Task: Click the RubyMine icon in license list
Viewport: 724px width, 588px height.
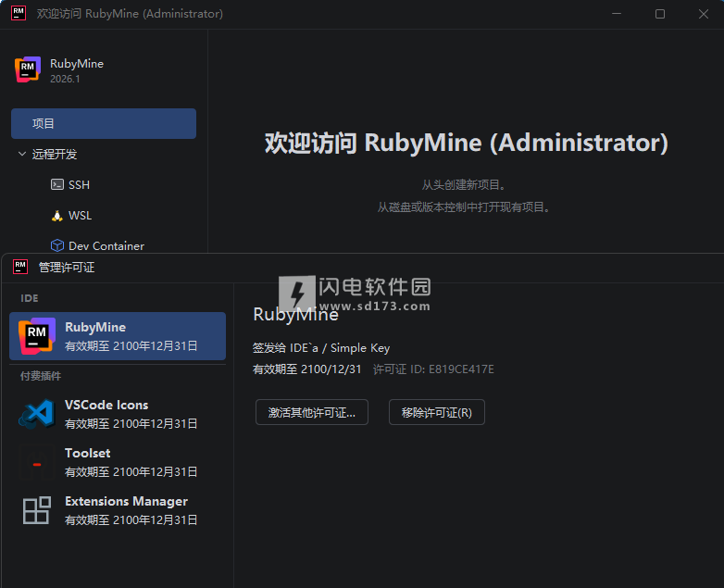Action: coord(36,335)
